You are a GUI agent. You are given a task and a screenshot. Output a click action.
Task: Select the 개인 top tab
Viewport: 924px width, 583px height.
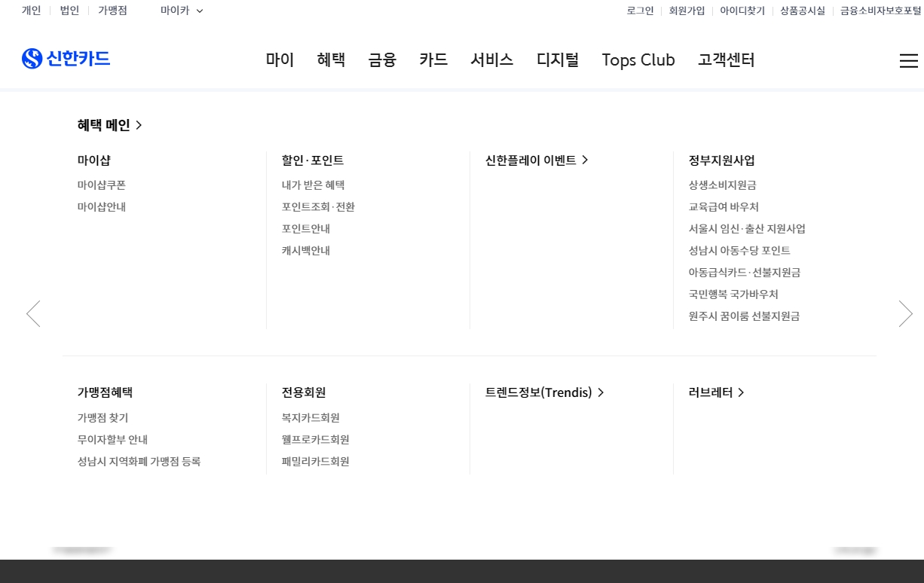click(32, 11)
